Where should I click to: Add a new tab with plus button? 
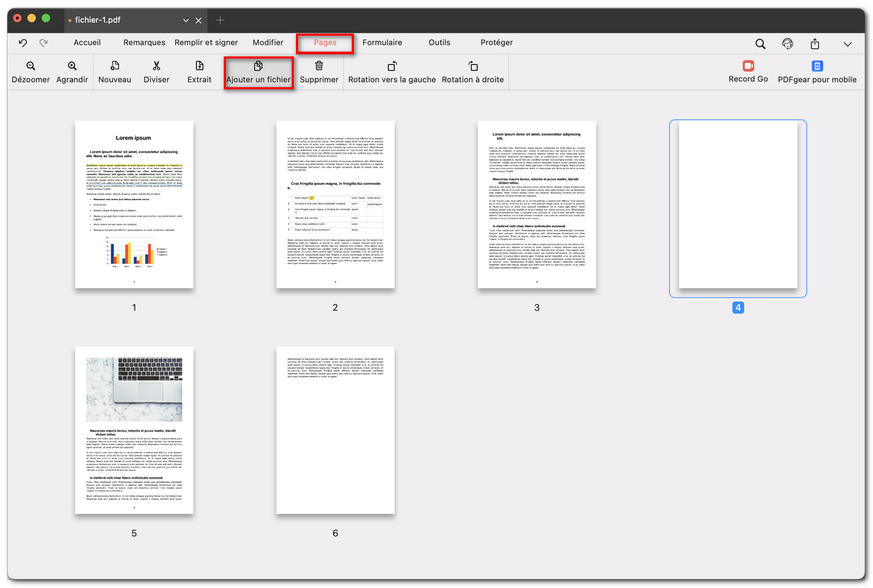(x=220, y=20)
